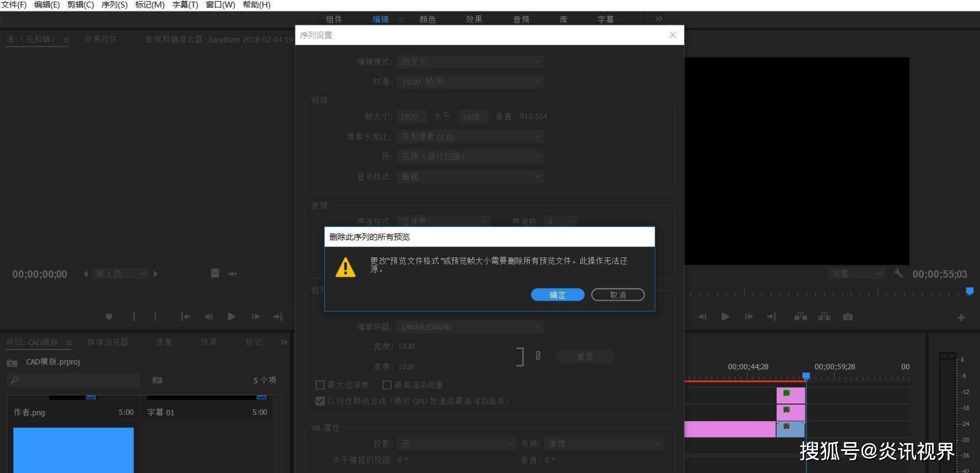Click the 取消 button in the warning dialog
The width and height of the screenshot is (980, 473).
coord(617,295)
